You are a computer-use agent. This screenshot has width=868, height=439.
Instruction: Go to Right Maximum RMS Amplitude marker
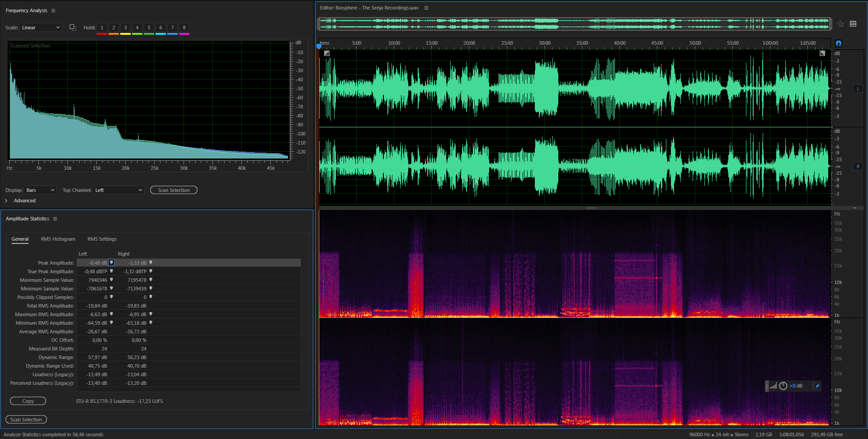(x=151, y=314)
